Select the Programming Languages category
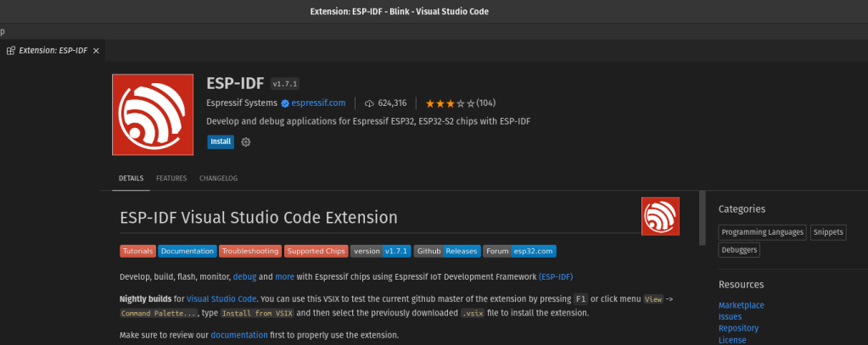 coord(762,231)
